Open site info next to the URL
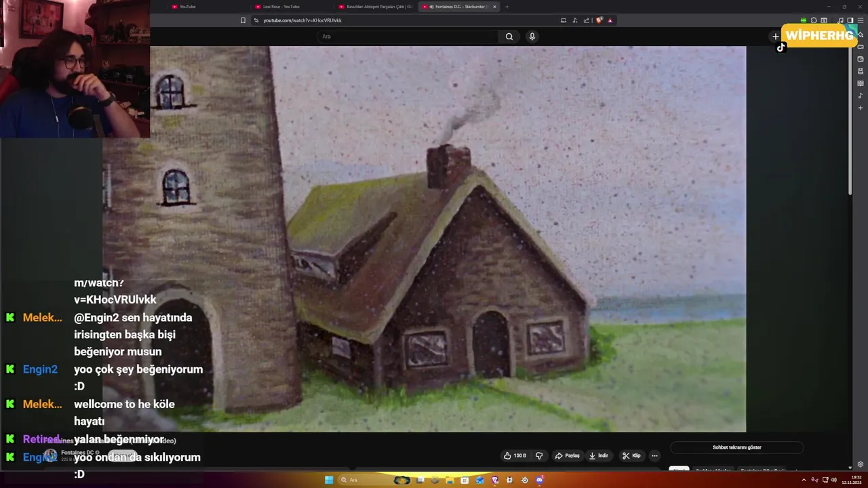This screenshot has height=488, width=868. 256,20
